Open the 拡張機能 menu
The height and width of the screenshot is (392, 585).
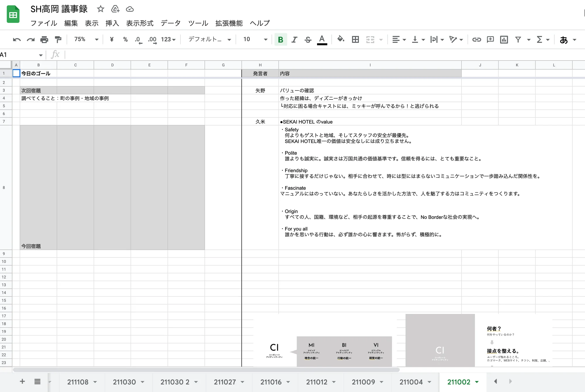tap(229, 23)
